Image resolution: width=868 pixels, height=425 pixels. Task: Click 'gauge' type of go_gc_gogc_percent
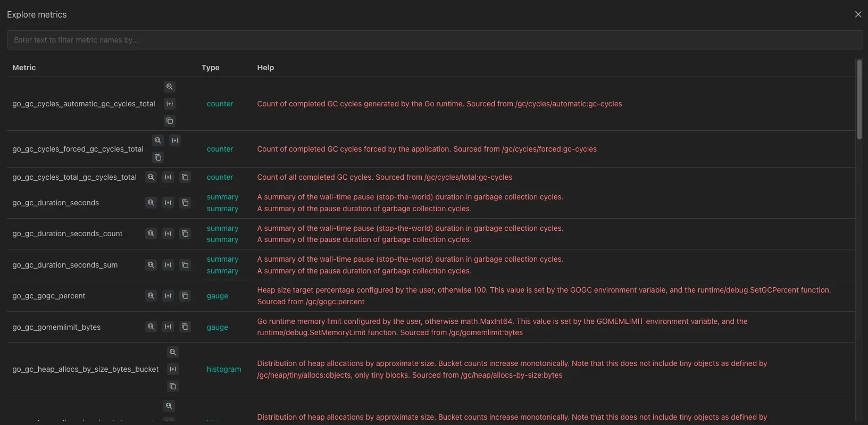point(218,296)
